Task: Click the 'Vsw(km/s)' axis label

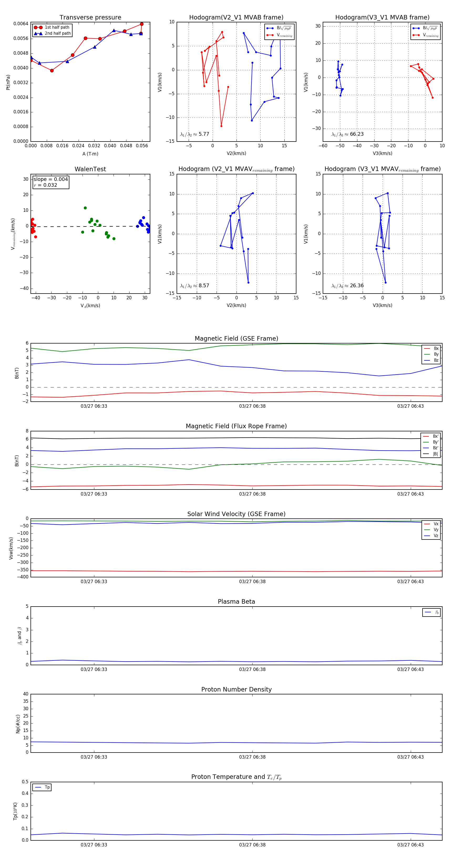Action: coord(11,548)
